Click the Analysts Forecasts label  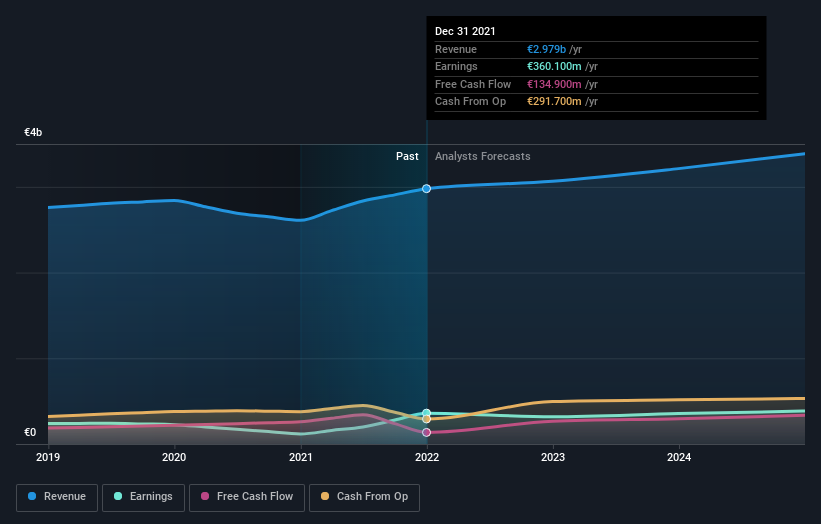483,157
